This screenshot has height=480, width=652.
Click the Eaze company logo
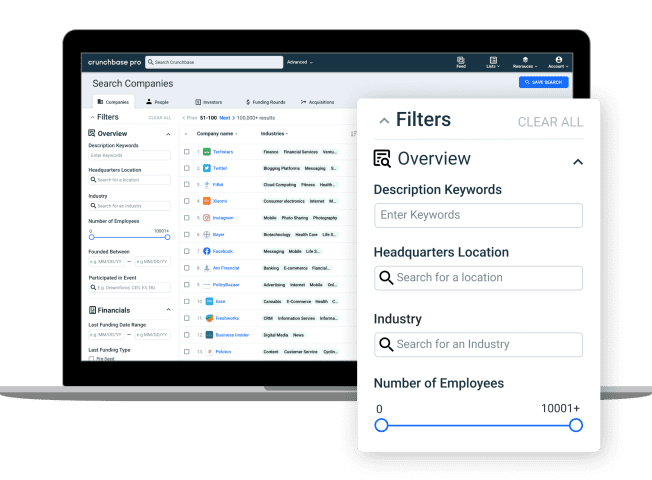coord(210,301)
